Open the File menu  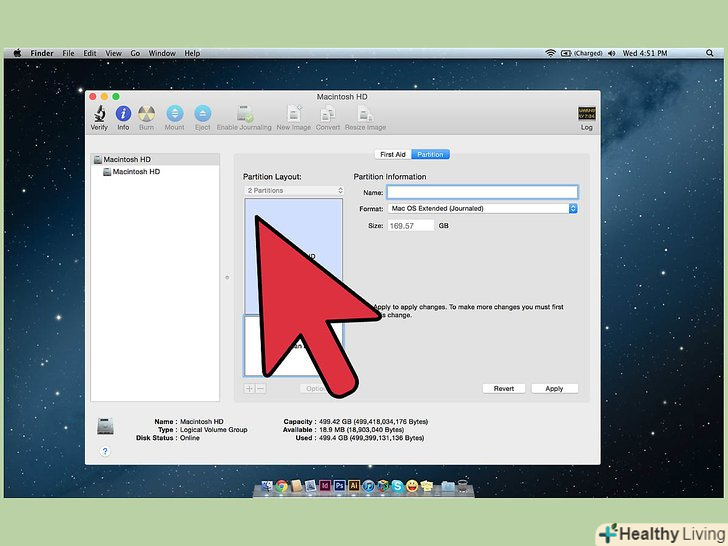point(68,53)
